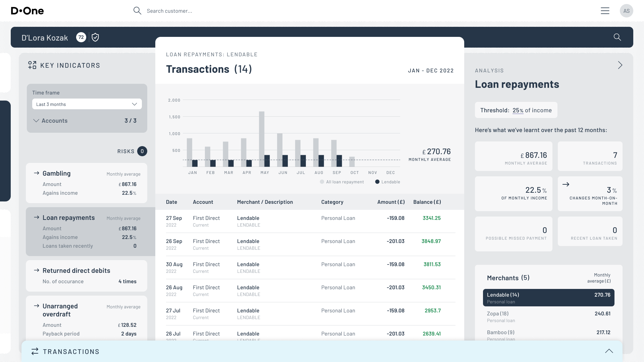Sort by Category column header

pyautogui.click(x=332, y=202)
